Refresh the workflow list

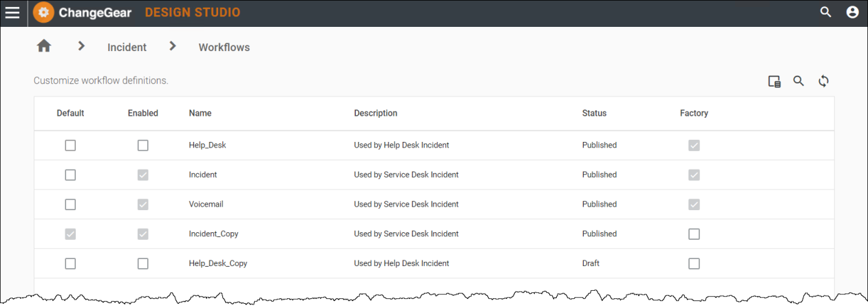point(823,81)
